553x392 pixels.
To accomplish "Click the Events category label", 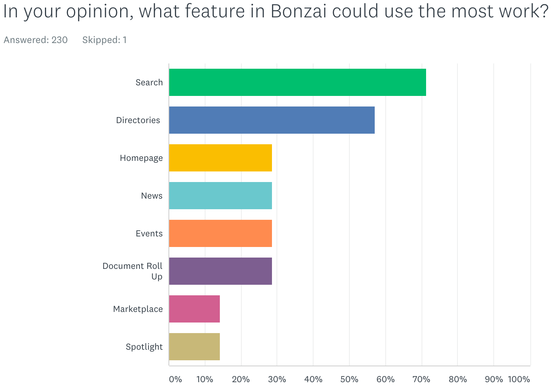I will click(149, 233).
